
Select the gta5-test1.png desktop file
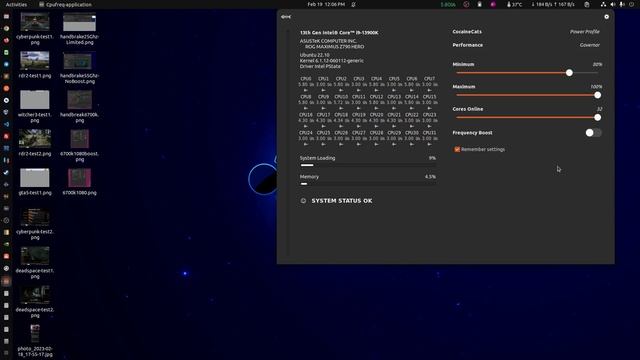[x=35, y=182]
